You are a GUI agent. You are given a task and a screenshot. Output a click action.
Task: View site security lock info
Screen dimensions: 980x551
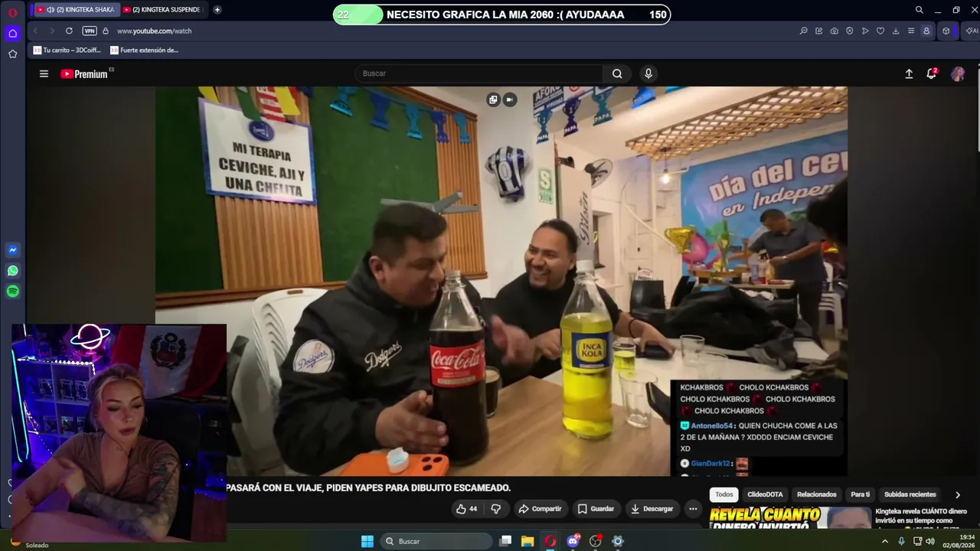coord(106,31)
